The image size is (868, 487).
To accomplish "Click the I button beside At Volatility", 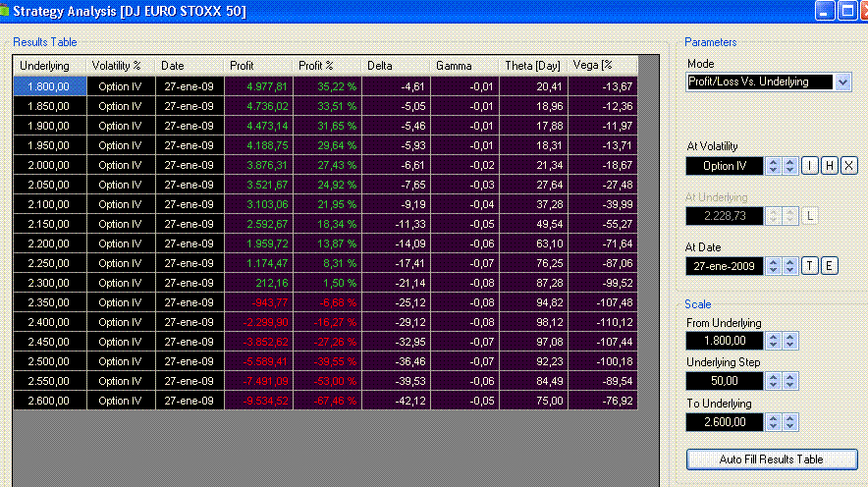I will [809, 166].
